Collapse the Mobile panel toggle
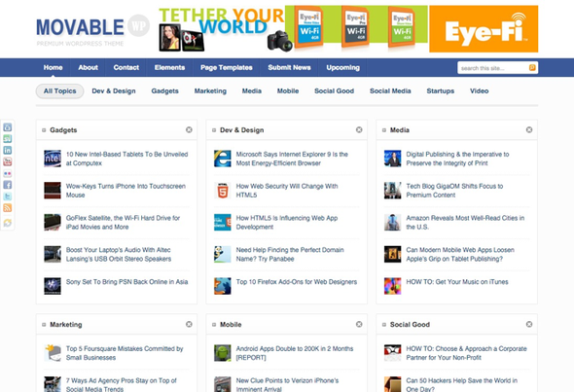 click(214, 325)
